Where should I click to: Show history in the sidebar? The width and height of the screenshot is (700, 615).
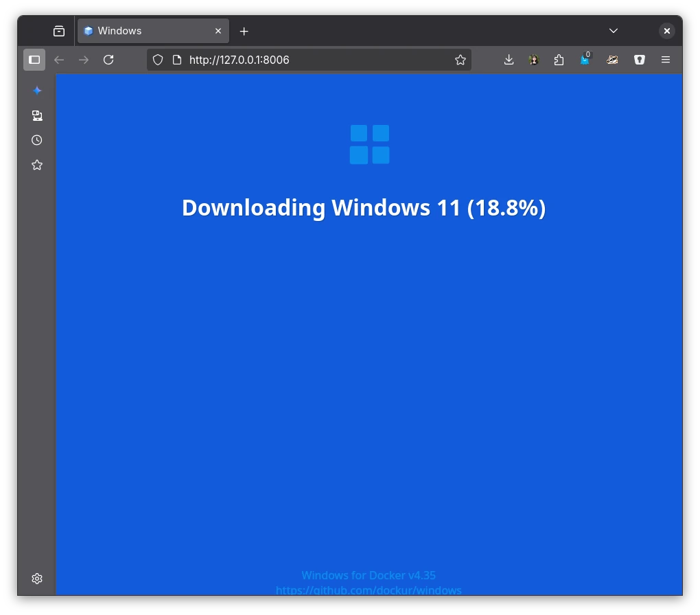coord(37,140)
